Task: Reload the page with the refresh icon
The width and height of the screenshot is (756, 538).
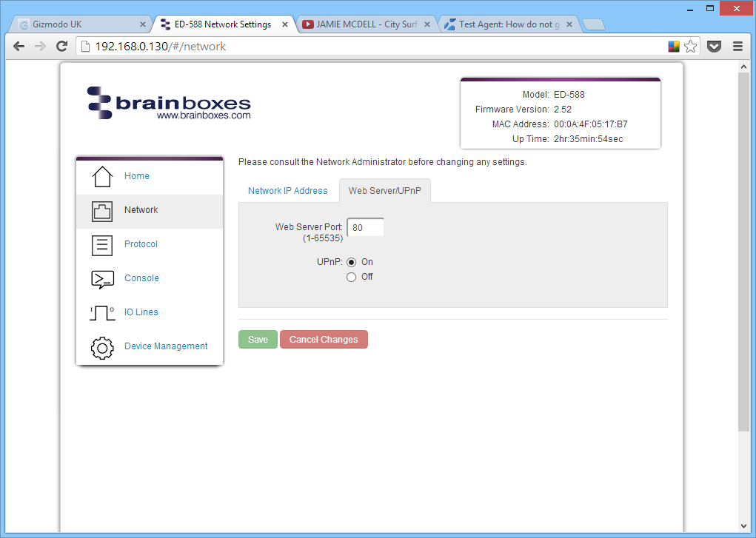Action: pyautogui.click(x=61, y=46)
